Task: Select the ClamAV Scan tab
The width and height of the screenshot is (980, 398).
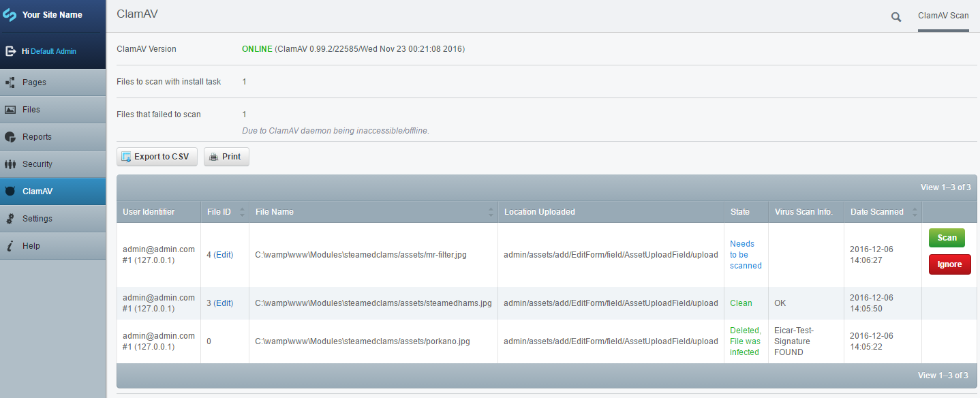Action: pos(943,16)
